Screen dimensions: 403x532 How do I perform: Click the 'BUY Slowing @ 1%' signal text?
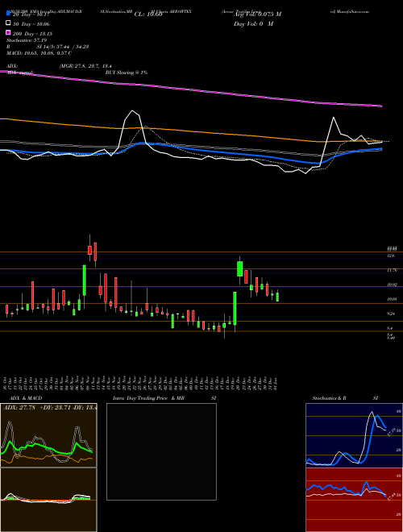tap(127, 73)
